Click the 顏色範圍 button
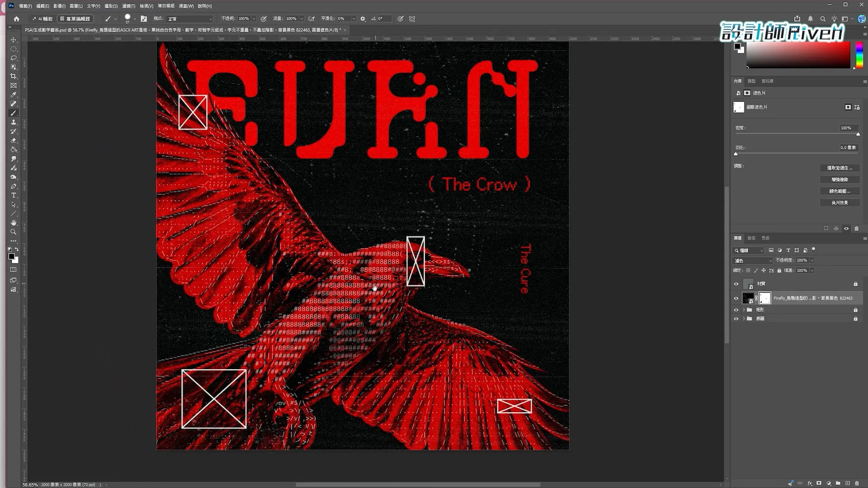The height and width of the screenshot is (488, 868). (840, 191)
